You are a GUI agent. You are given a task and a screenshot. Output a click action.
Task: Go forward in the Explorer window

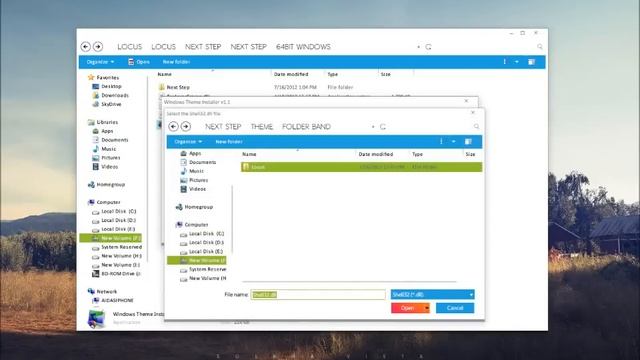pyautogui.click(x=98, y=47)
